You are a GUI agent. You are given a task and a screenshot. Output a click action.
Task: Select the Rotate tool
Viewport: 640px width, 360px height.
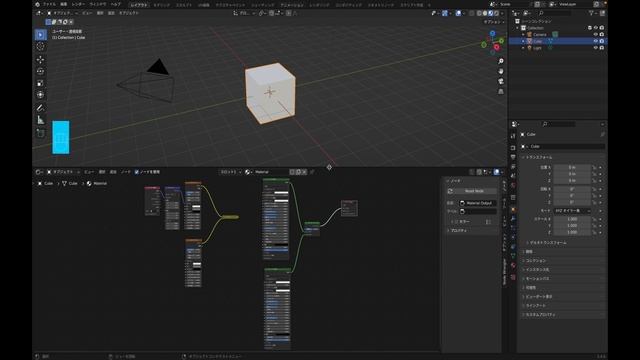40,71
